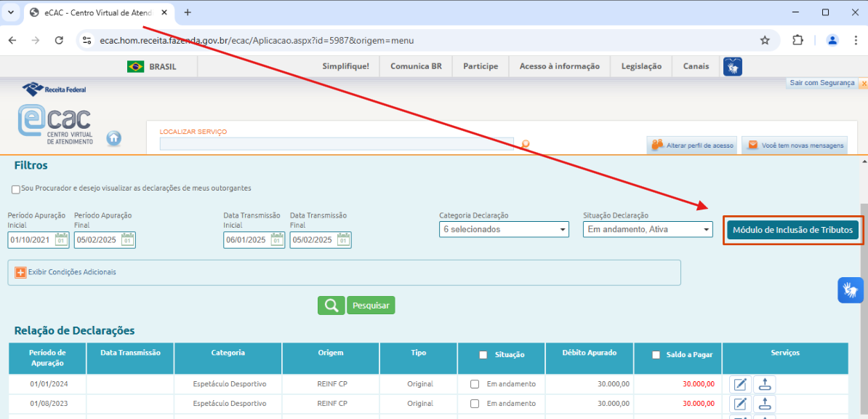
Task: Bookmark this page with the star
Action: tap(765, 41)
